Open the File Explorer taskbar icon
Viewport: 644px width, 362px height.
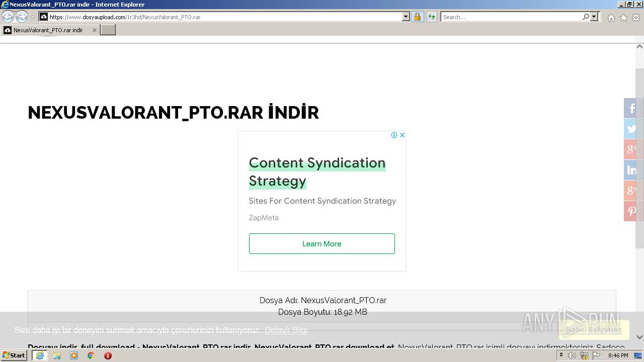pos(57,355)
